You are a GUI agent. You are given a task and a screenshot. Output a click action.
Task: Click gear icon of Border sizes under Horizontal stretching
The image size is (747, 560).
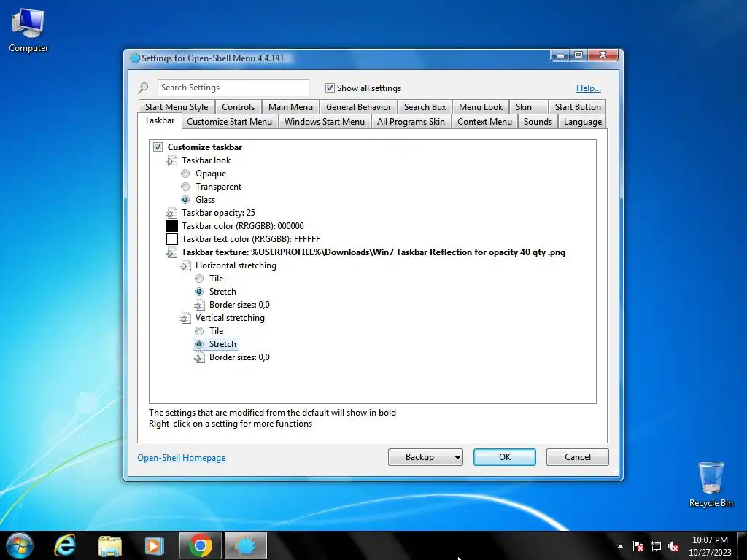click(199, 306)
